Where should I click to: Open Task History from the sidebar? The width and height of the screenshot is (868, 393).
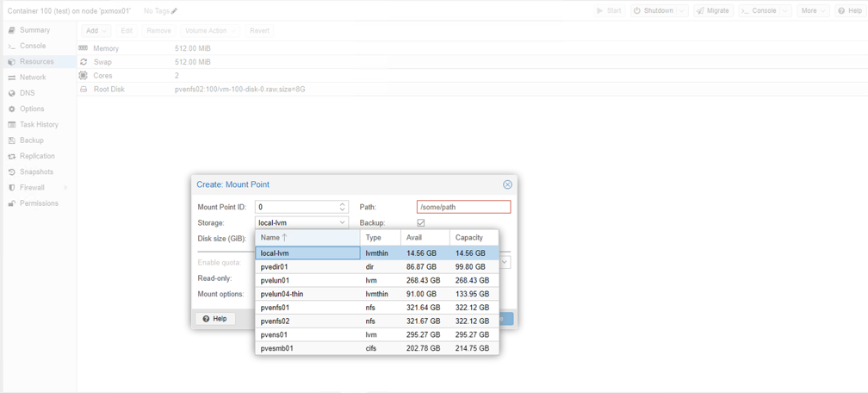pos(39,125)
